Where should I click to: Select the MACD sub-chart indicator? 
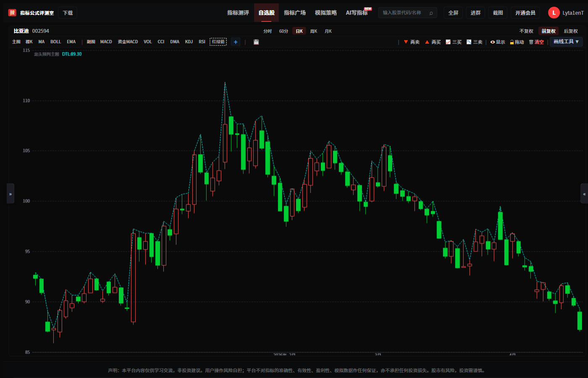(106, 42)
